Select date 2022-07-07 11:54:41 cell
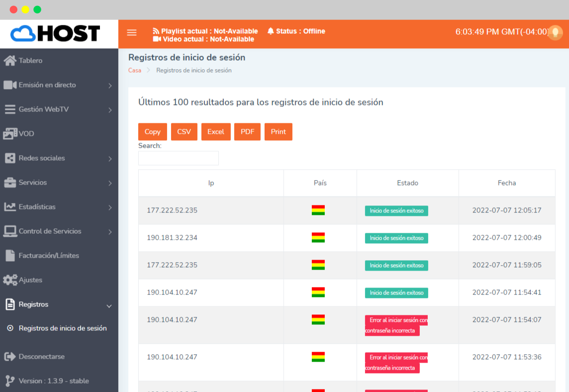This screenshot has height=392, width=569. [x=507, y=292]
